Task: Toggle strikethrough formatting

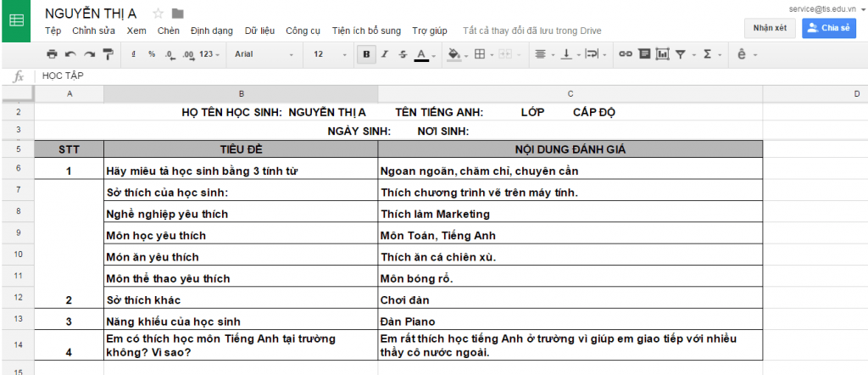Action: tap(402, 54)
